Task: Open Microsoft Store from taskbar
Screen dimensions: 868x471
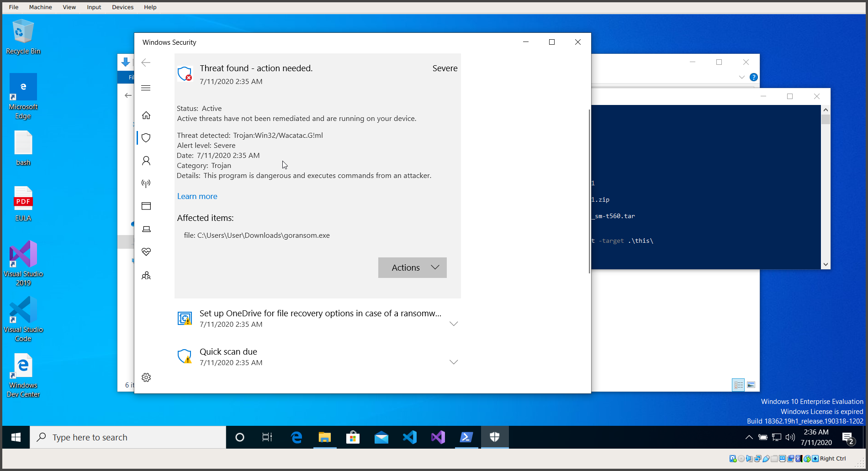Action: 353,437
